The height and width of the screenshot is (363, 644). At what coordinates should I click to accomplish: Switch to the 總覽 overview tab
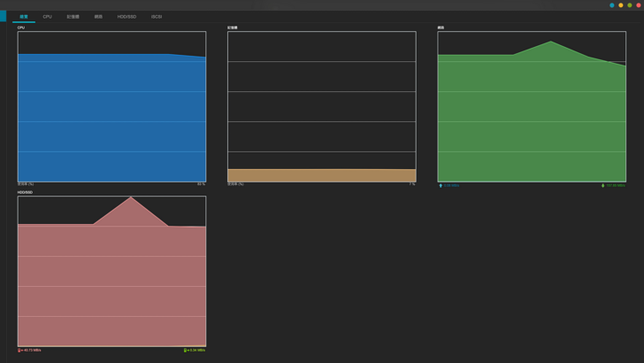[x=24, y=17]
